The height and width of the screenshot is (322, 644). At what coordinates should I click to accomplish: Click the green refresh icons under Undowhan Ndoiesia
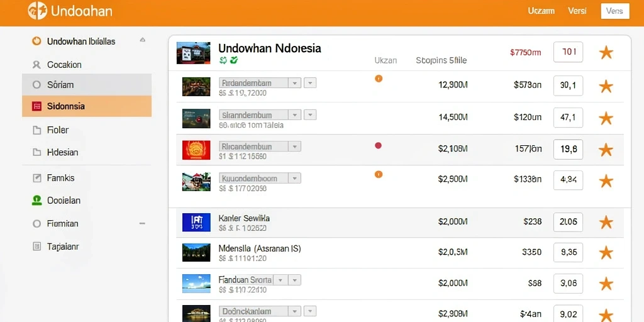click(x=228, y=61)
